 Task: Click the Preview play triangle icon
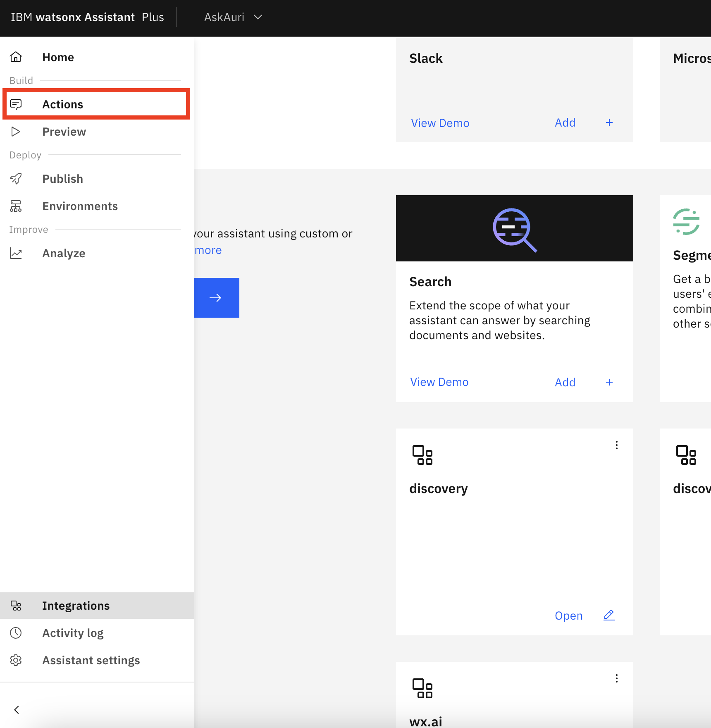tap(16, 132)
